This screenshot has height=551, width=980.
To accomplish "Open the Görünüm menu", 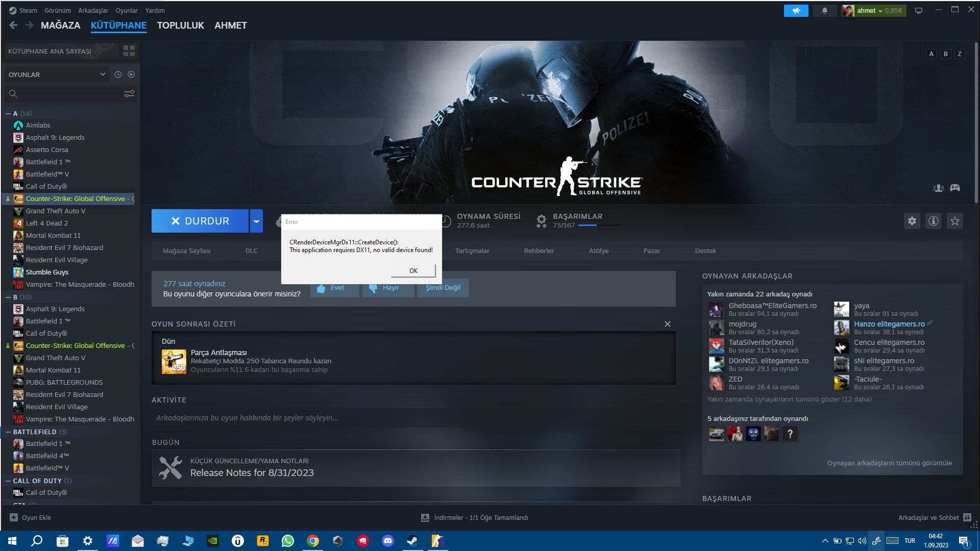I will [57, 10].
